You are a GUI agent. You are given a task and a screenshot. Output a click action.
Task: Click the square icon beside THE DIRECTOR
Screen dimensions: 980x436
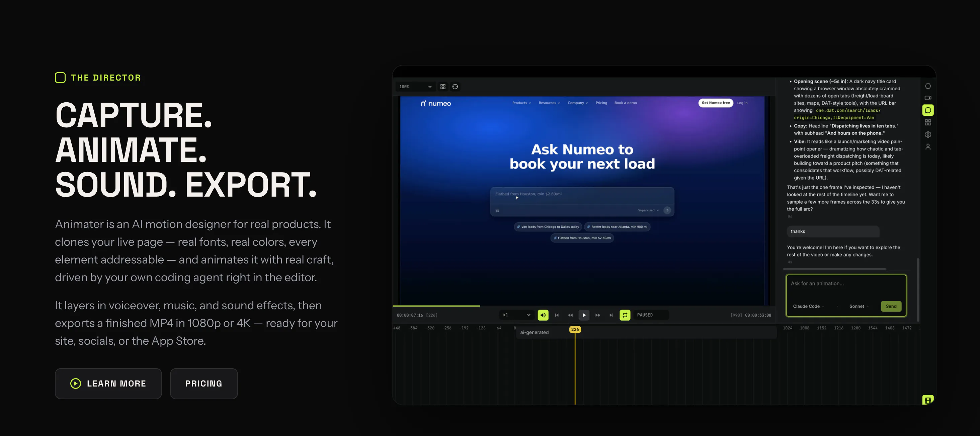(60, 78)
